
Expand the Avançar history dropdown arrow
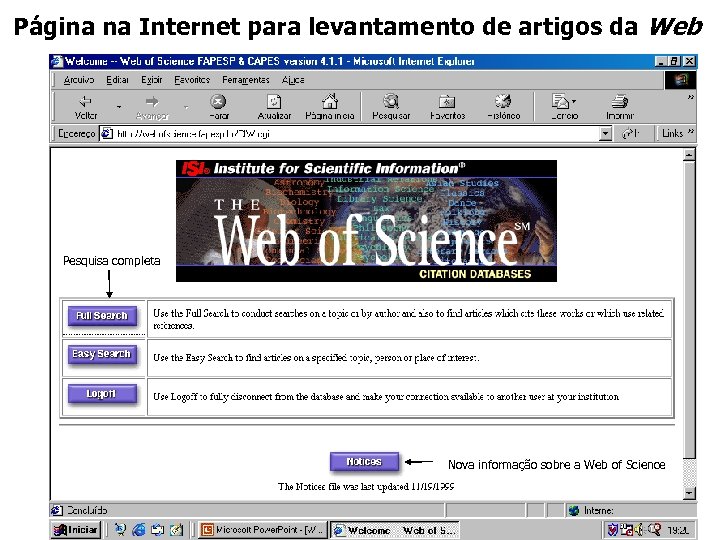186,107
